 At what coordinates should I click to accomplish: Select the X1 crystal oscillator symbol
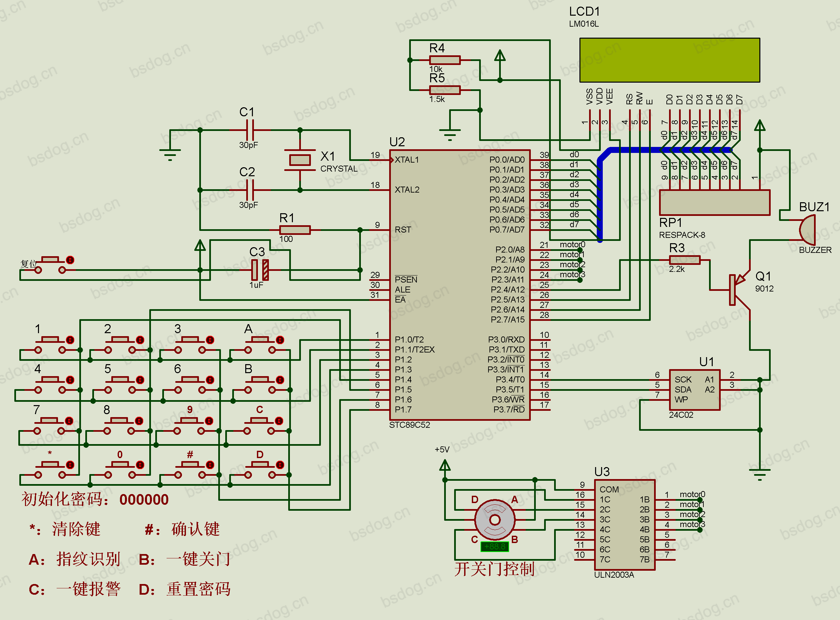tap(300, 160)
